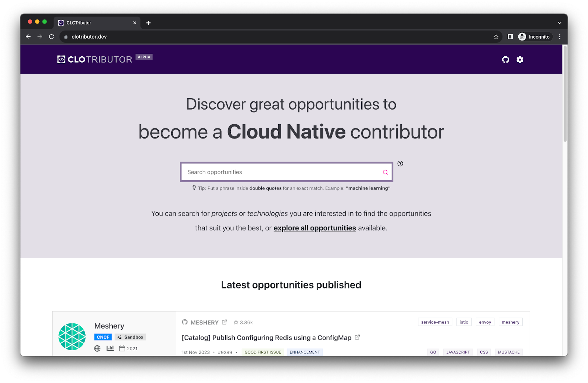Click the "1st Nov 2023" date
Image resolution: width=588 pixels, height=383 pixels.
(x=196, y=352)
